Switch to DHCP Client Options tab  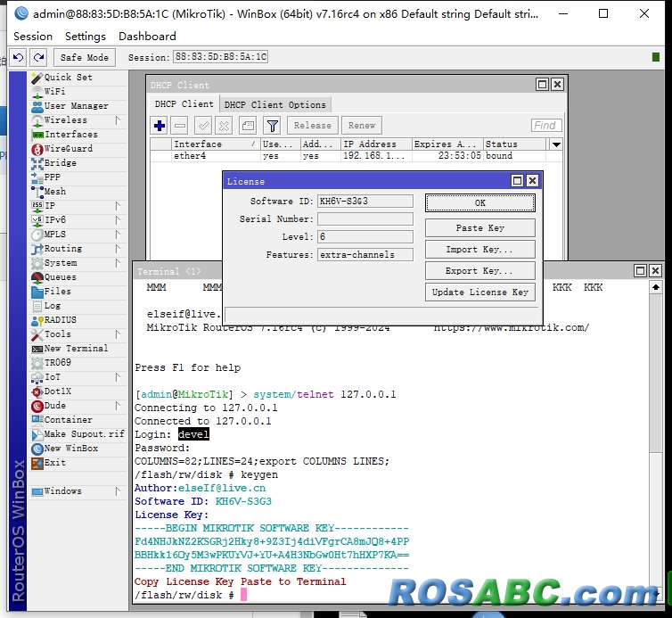click(x=275, y=104)
